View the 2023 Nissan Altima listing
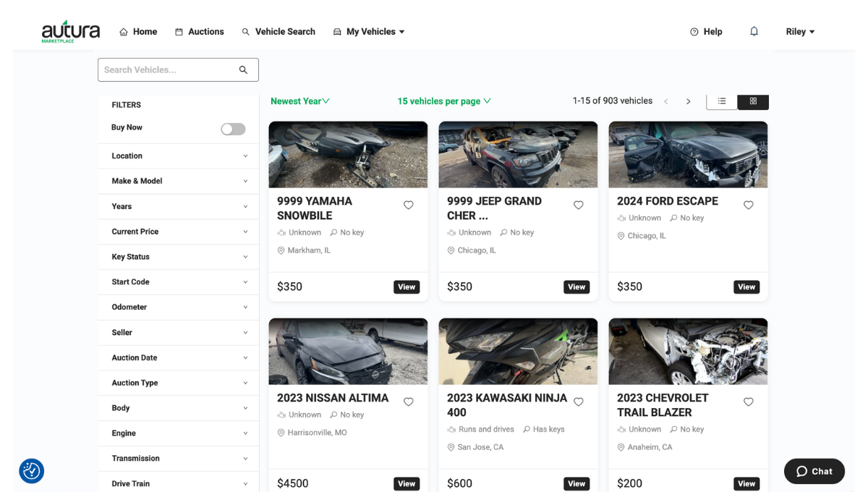 (x=407, y=484)
